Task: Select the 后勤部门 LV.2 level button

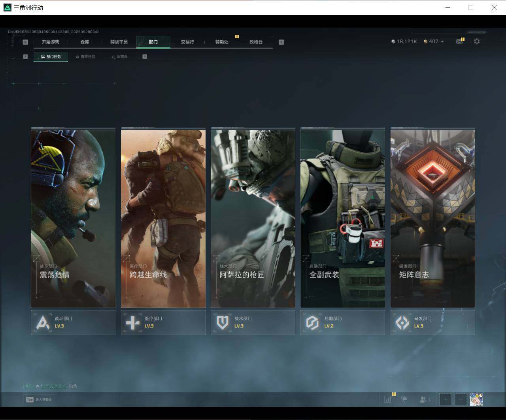Action: point(343,322)
